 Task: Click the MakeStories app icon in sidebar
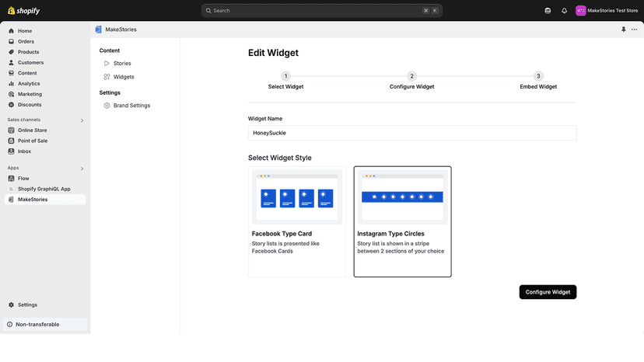(11, 200)
